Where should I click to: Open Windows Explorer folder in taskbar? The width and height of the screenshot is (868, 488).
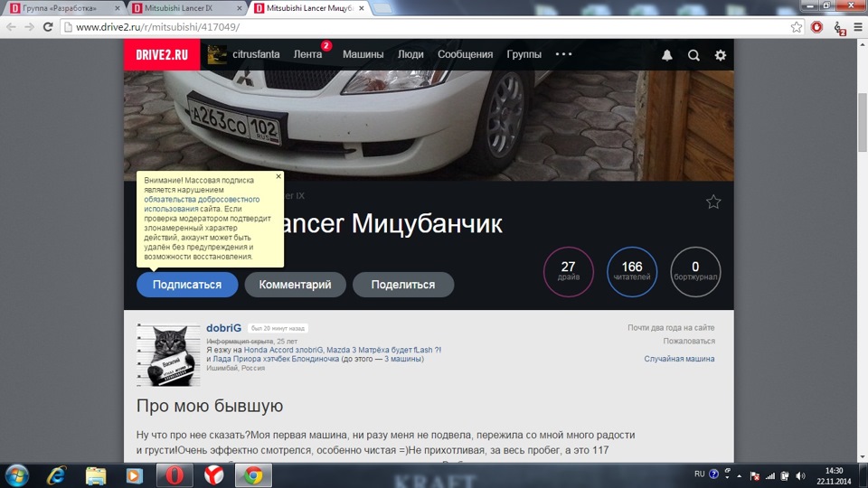tap(96, 475)
